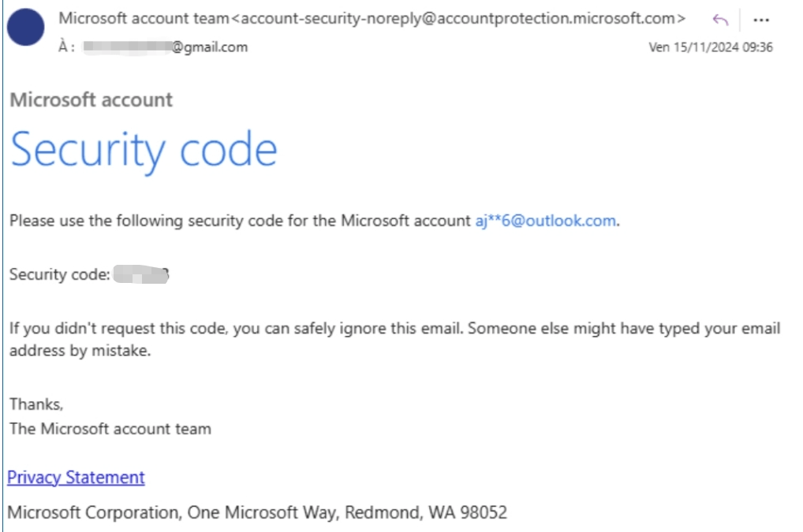Click the "À :" recipient label

[x=67, y=47]
